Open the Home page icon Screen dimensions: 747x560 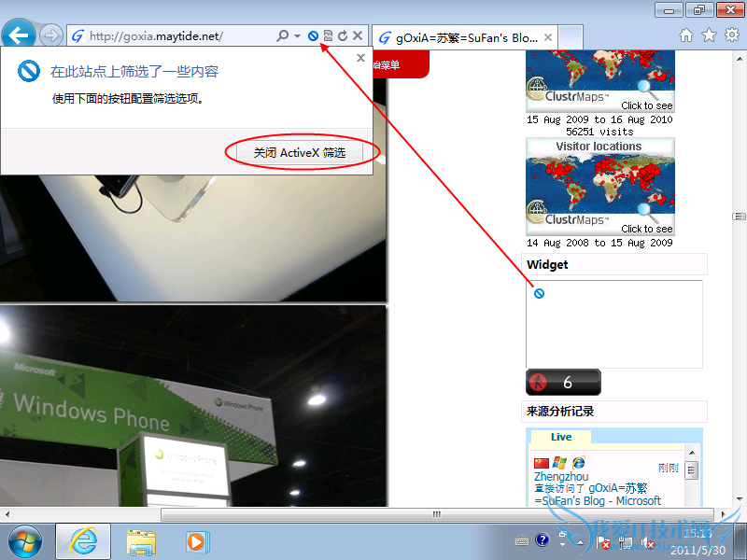(x=686, y=35)
